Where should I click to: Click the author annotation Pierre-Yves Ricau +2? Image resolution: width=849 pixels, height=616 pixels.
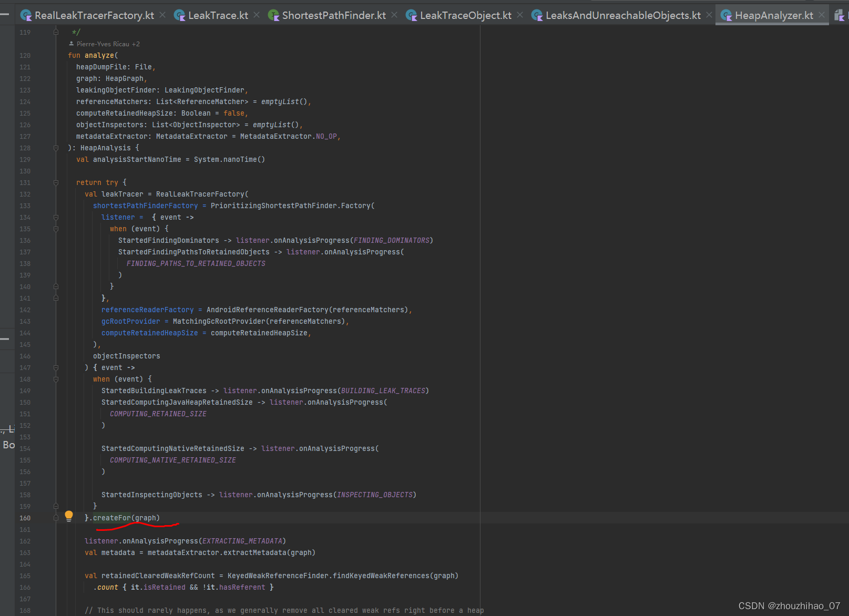pyautogui.click(x=104, y=44)
